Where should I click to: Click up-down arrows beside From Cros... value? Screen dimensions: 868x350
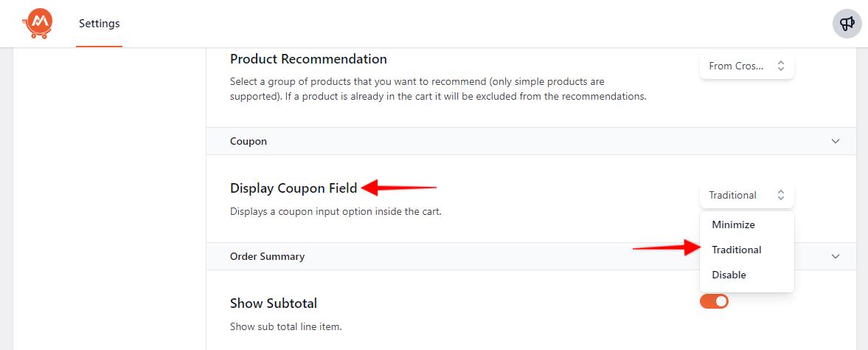click(x=780, y=66)
